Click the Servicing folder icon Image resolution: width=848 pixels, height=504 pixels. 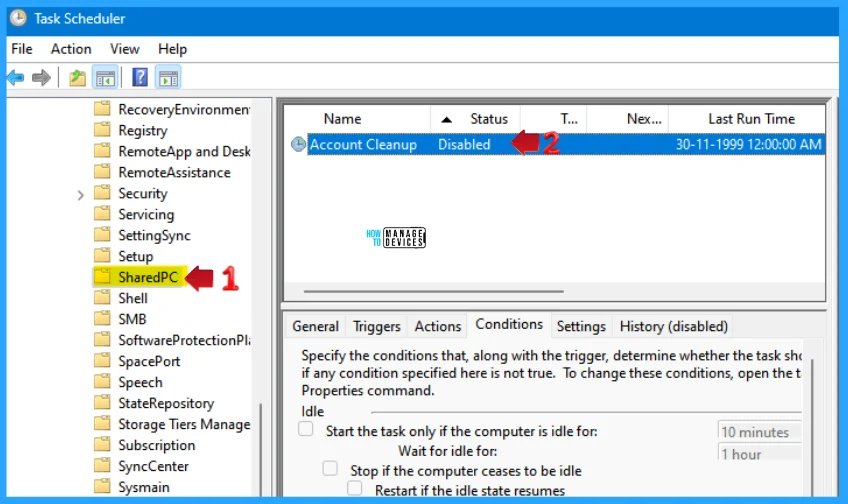(x=102, y=214)
